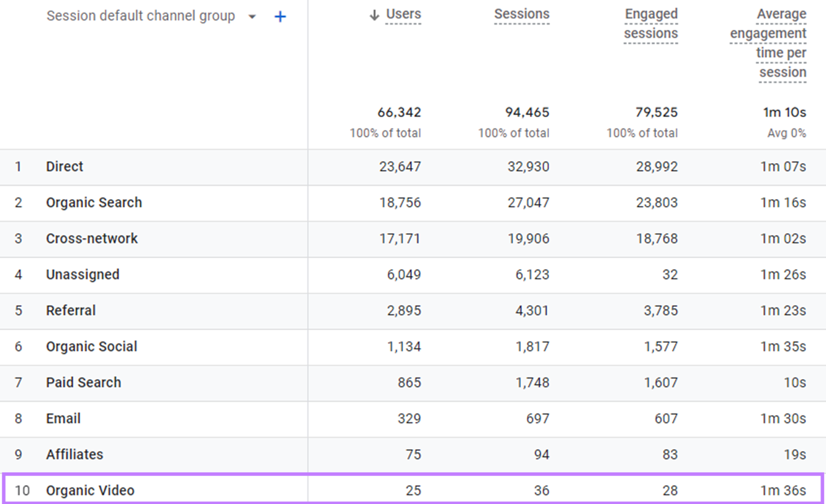Open the Email channel row
826x504 pixels.
pyautogui.click(x=62, y=418)
